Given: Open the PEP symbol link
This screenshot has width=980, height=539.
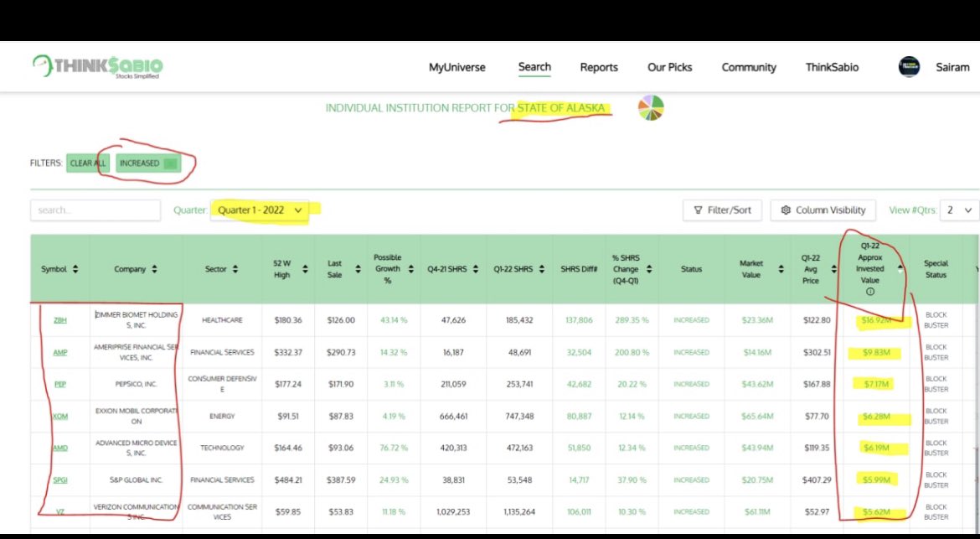Looking at the screenshot, I should pyautogui.click(x=60, y=385).
